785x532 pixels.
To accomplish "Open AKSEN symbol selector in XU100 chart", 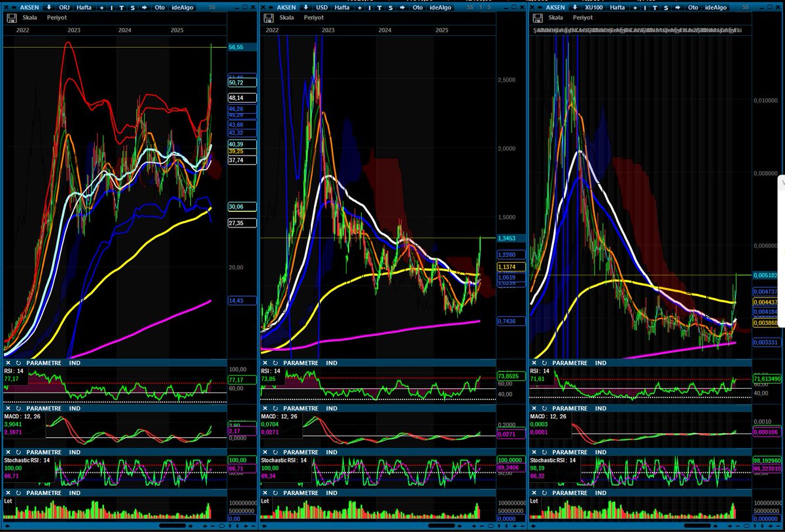I will click(556, 7).
